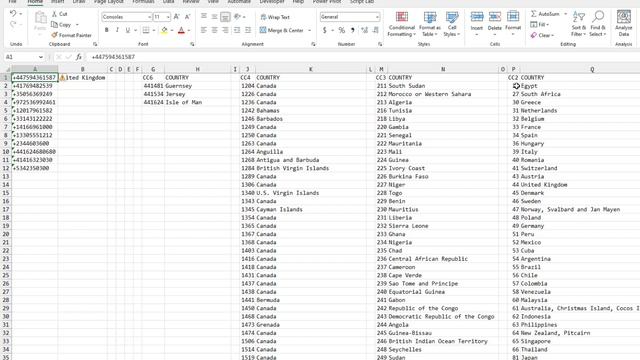Apply the yellow Fill Color swatch
This screenshot has width=640, height=360.
point(164,30)
